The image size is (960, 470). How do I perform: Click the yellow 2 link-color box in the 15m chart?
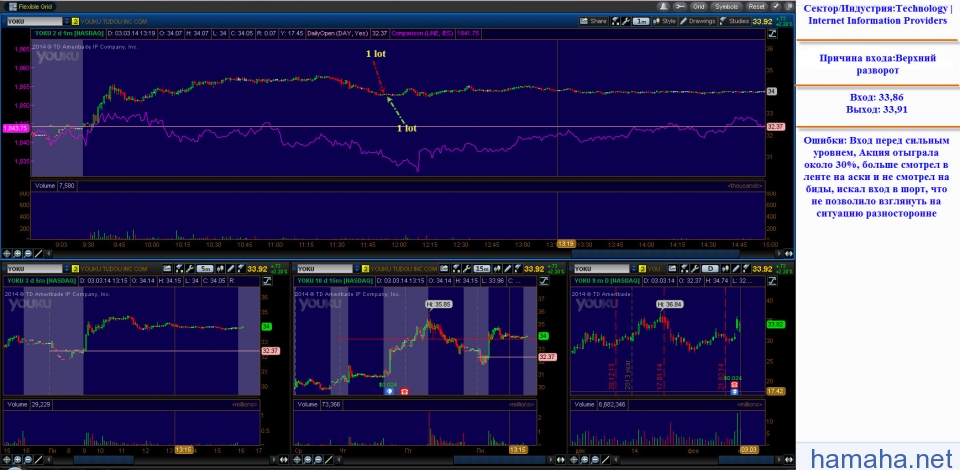366,269
